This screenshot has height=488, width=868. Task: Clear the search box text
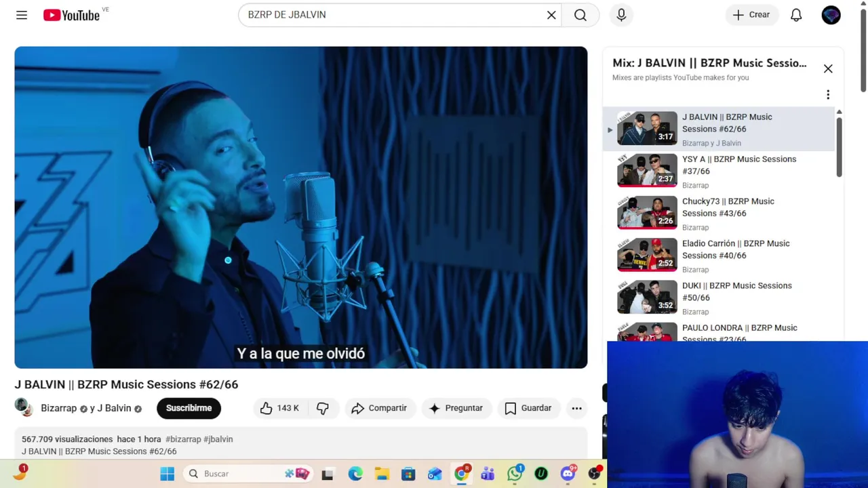551,15
